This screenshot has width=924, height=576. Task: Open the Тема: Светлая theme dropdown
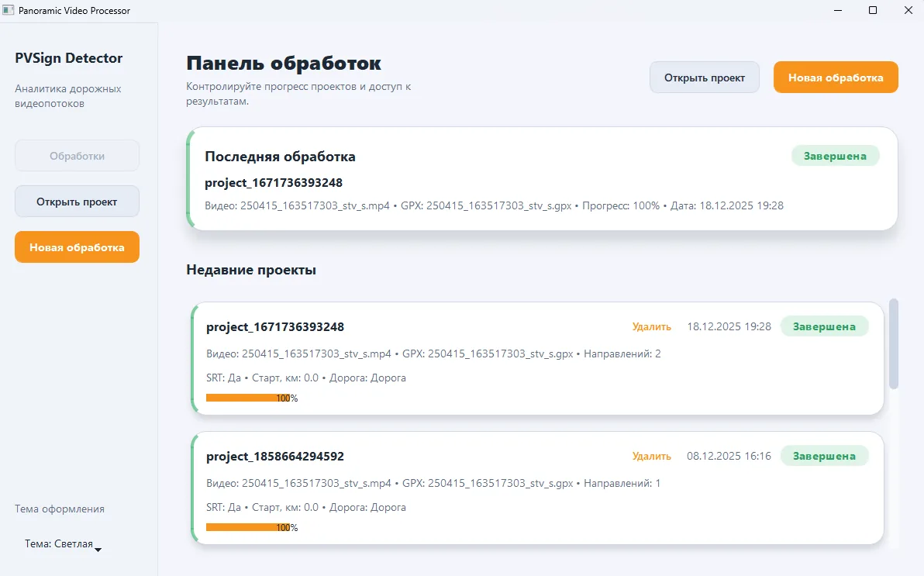coord(63,544)
